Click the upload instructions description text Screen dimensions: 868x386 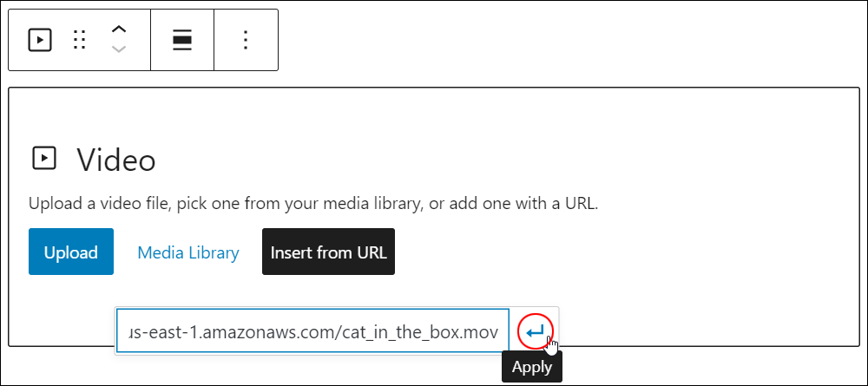pyautogui.click(x=313, y=204)
